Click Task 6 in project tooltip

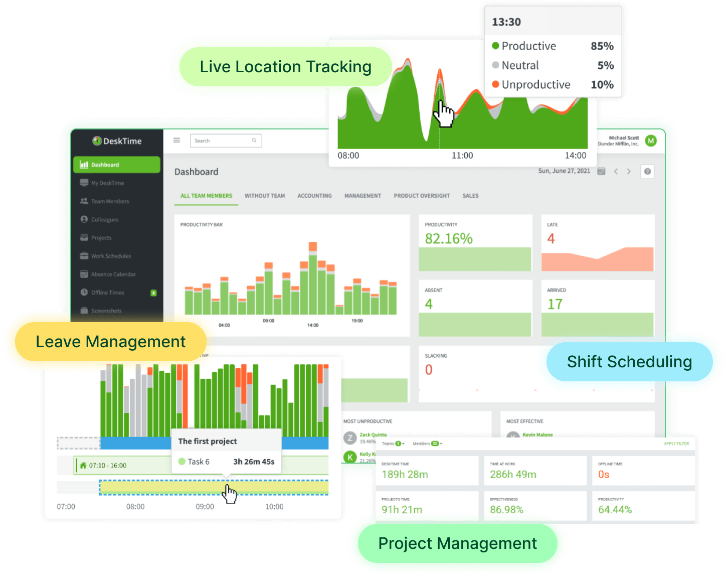click(x=199, y=462)
